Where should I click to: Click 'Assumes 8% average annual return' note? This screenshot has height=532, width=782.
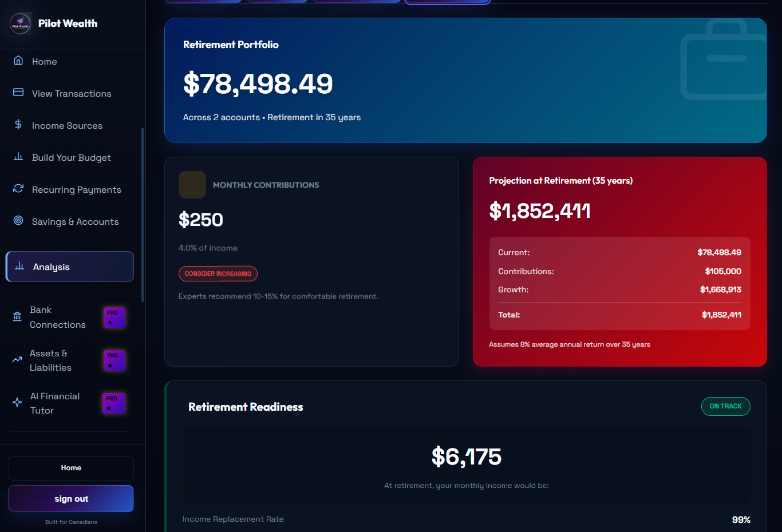[x=570, y=344]
